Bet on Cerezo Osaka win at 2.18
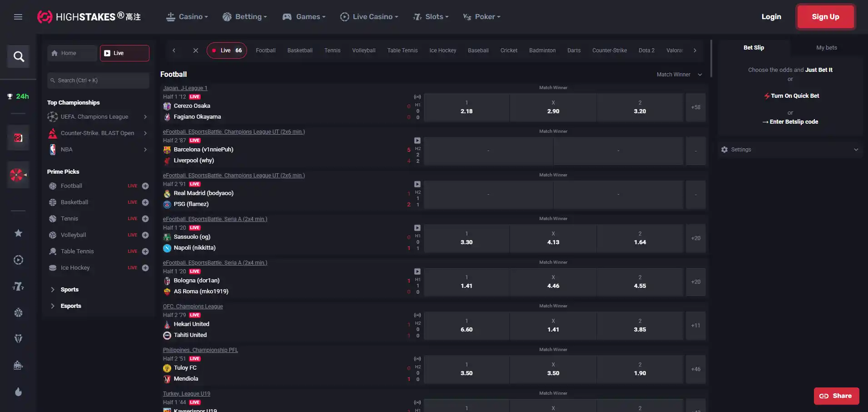 pyautogui.click(x=466, y=107)
